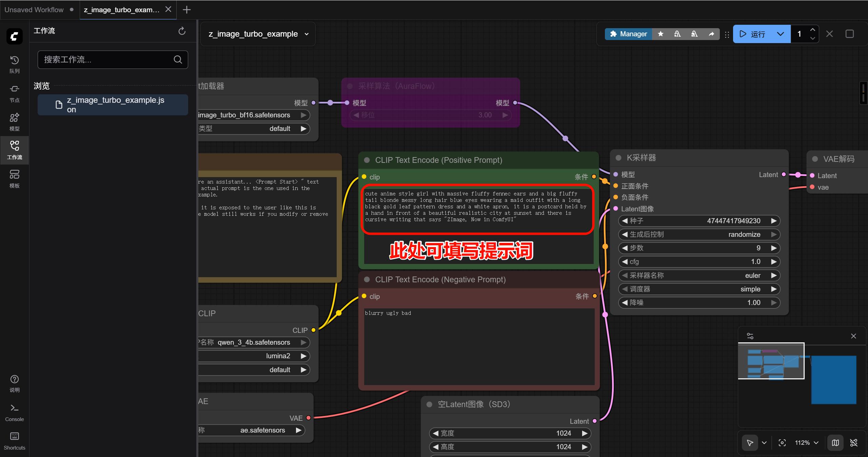Open the Console panel
The height and width of the screenshot is (457, 868).
(14, 412)
